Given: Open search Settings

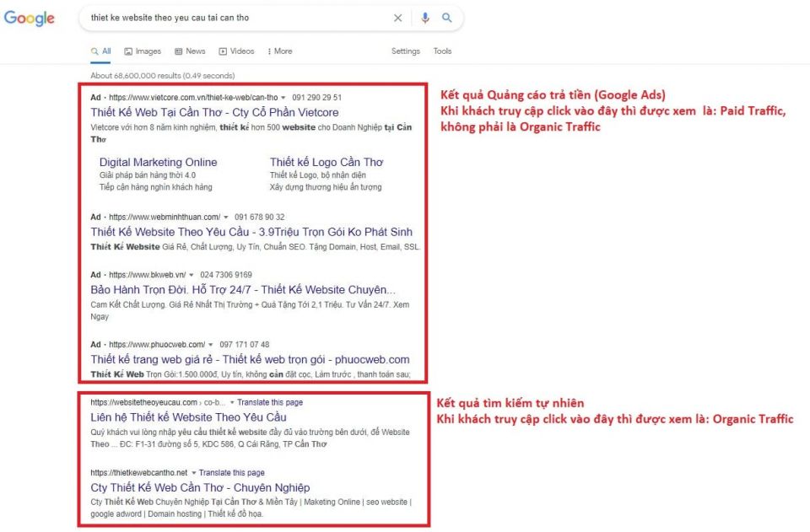Looking at the screenshot, I should (405, 51).
